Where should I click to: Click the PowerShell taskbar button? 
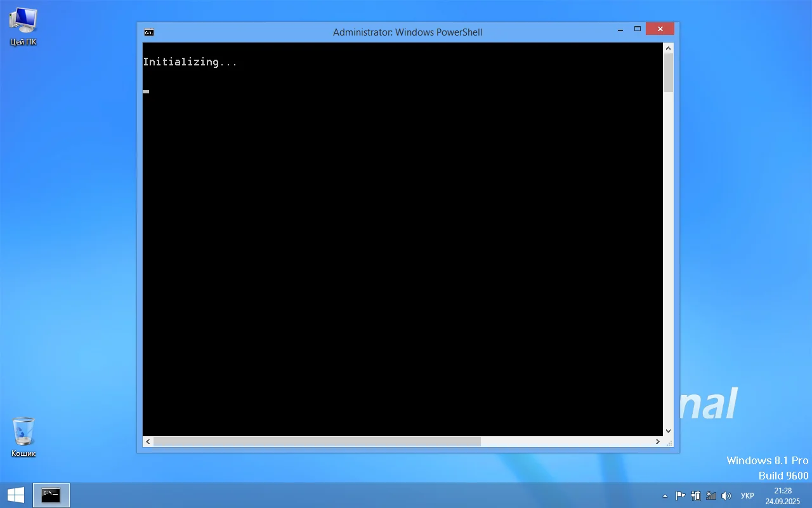(51, 495)
